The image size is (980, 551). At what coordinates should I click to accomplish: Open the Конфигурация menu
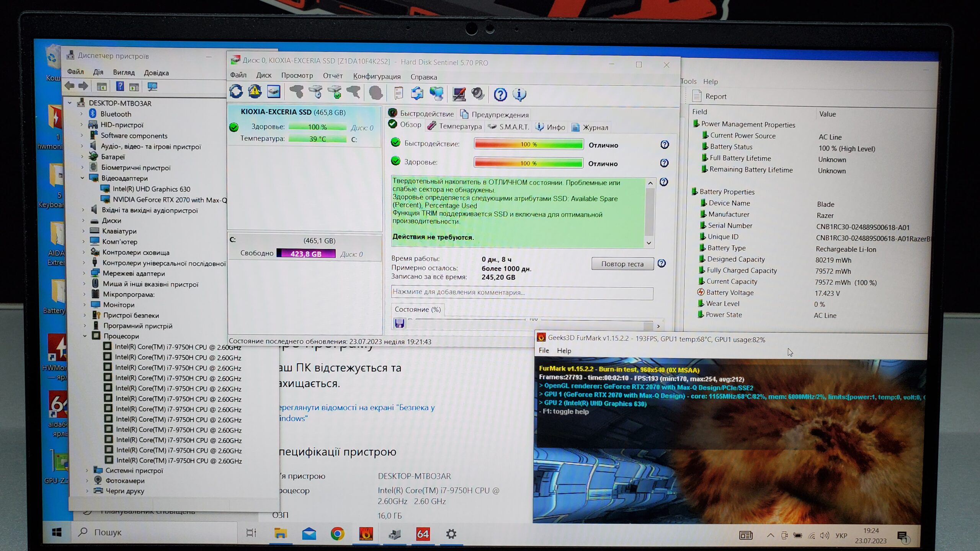(x=377, y=77)
